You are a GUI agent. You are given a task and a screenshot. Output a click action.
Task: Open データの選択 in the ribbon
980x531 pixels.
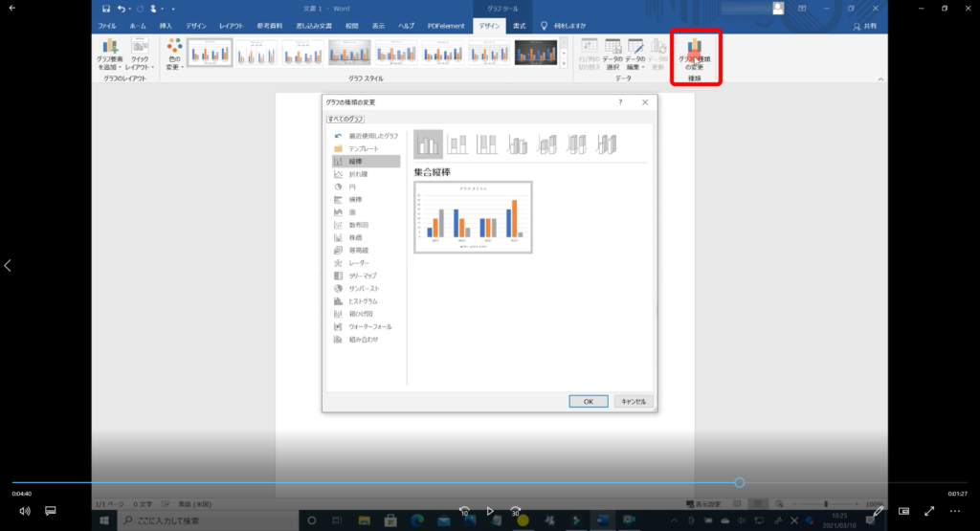tap(612, 55)
